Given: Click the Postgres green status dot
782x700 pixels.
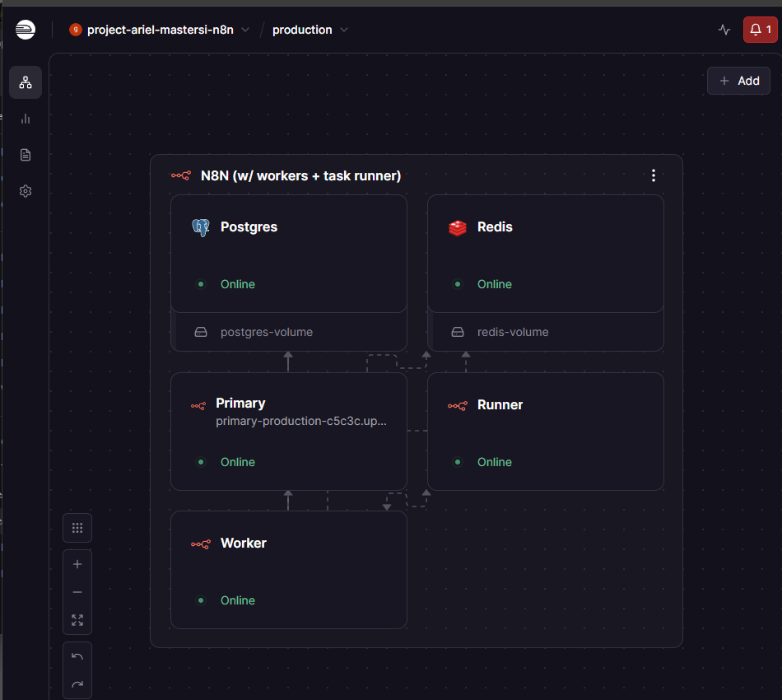Looking at the screenshot, I should click(201, 284).
